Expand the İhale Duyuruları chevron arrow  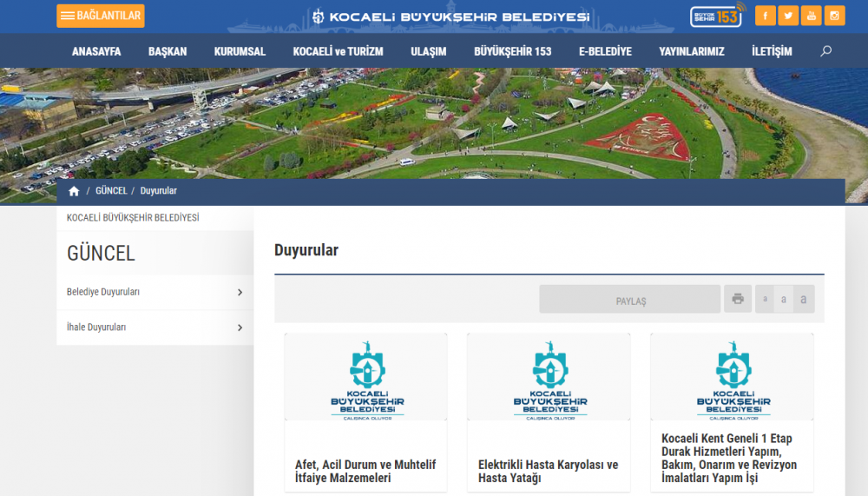click(240, 327)
